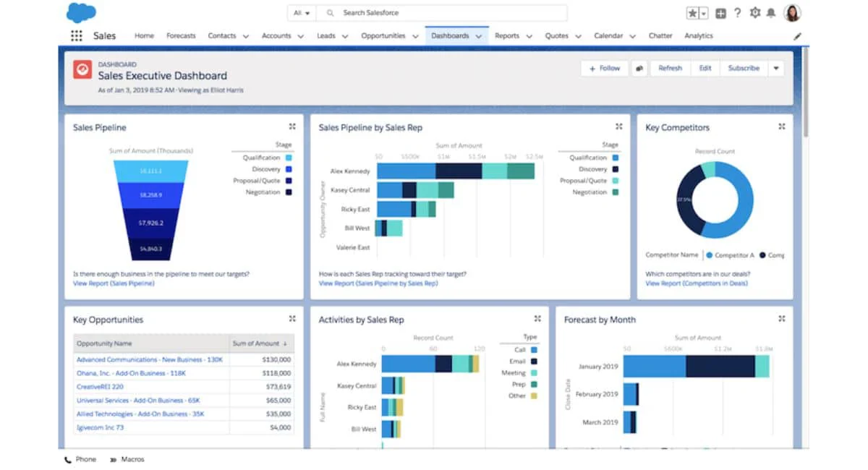The height and width of the screenshot is (470, 868).
Task: Click the January 2019 forecast bar
Action: 696,367
